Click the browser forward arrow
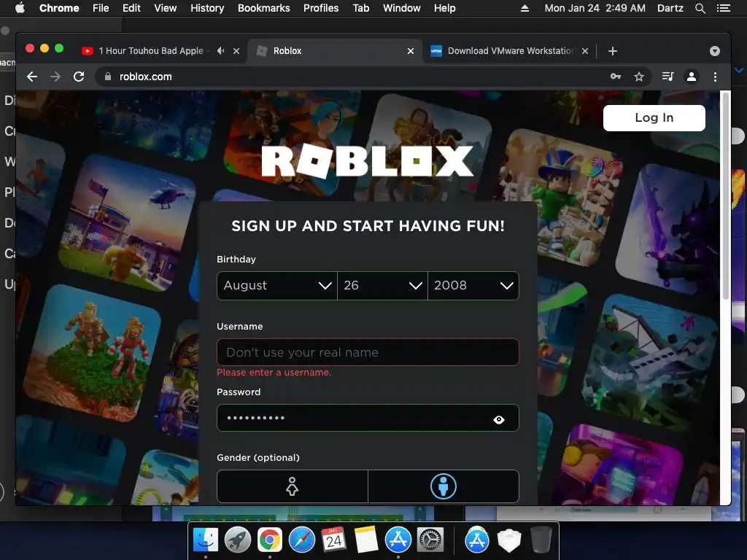This screenshot has height=560, width=747. [55, 77]
